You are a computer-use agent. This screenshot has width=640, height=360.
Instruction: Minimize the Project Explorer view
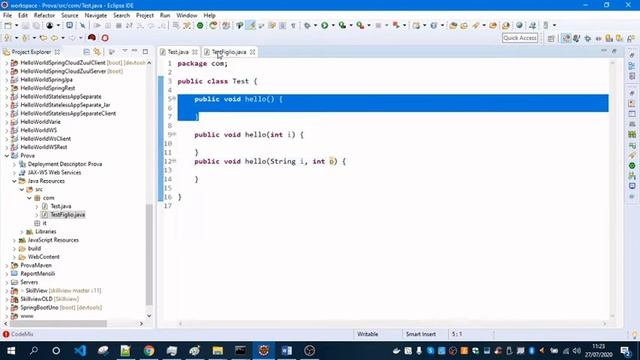point(135,52)
